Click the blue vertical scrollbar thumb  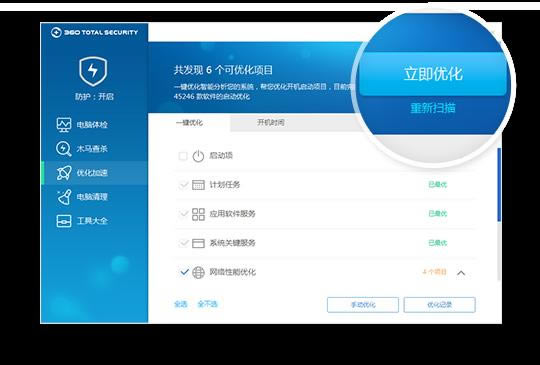(x=499, y=184)
